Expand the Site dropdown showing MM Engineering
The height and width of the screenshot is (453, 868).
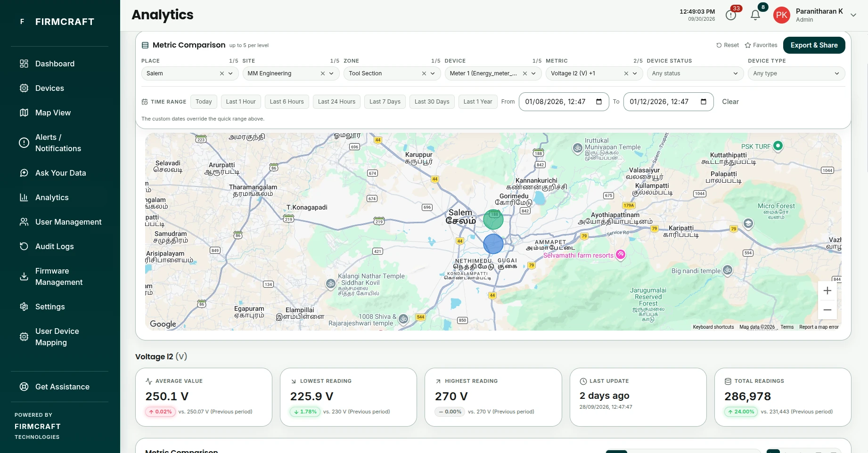(331, 73)
